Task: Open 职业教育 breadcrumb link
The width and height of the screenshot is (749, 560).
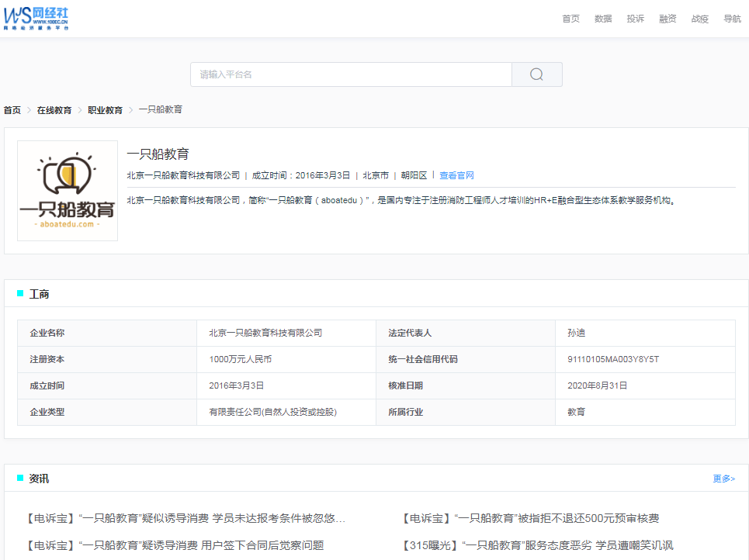Action: 105,110
